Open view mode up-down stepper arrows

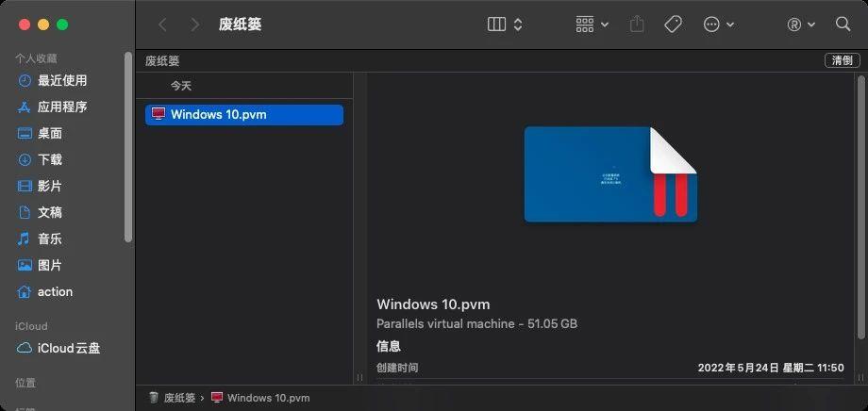[518, 25]
